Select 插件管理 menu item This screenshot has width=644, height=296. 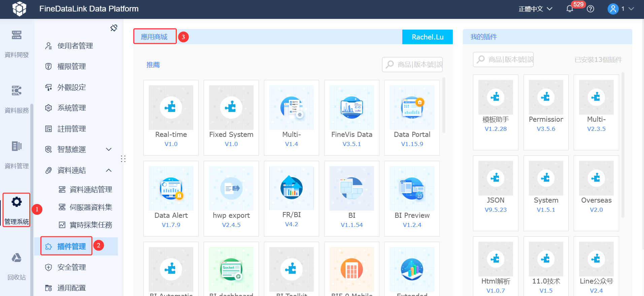pyautogui.click(x=76, y=246)
